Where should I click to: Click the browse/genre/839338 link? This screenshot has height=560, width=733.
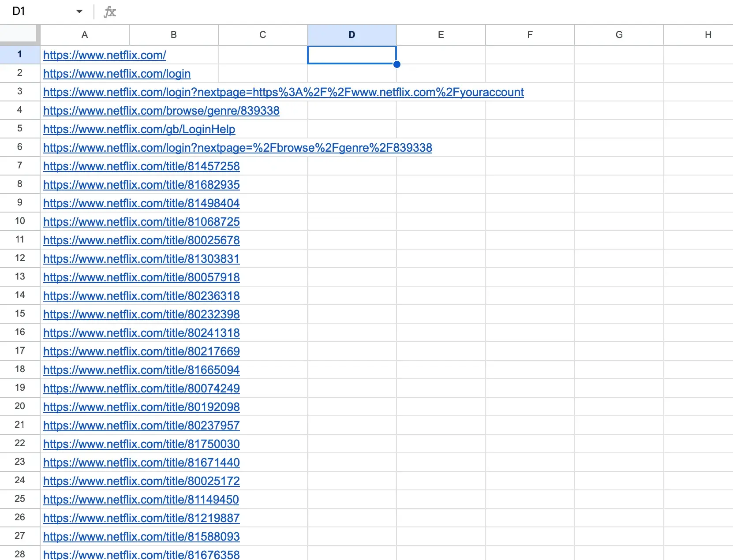pos(161,111)
